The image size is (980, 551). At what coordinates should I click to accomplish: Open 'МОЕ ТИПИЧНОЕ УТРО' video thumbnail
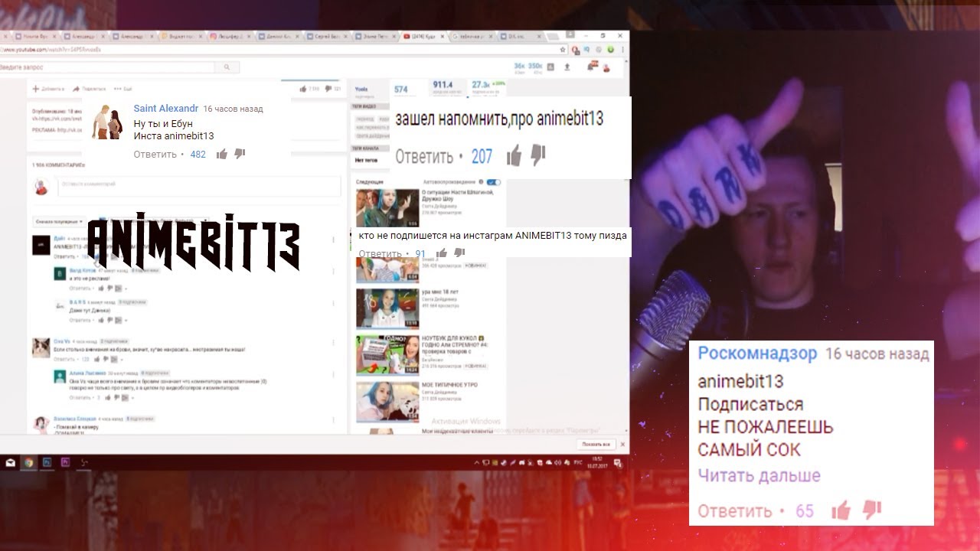[x=387, y=401]
